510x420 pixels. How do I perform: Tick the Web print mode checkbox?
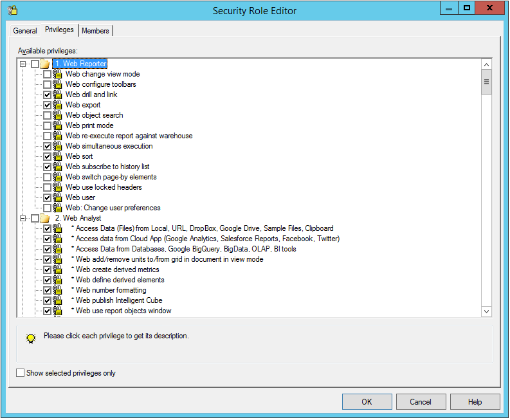coord(47,125)
